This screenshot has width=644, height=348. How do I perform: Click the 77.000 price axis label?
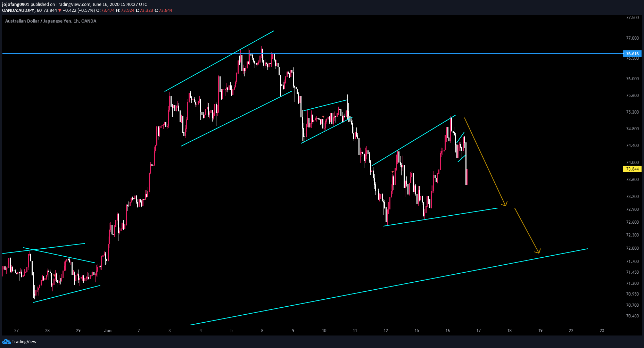click(632, 38)
